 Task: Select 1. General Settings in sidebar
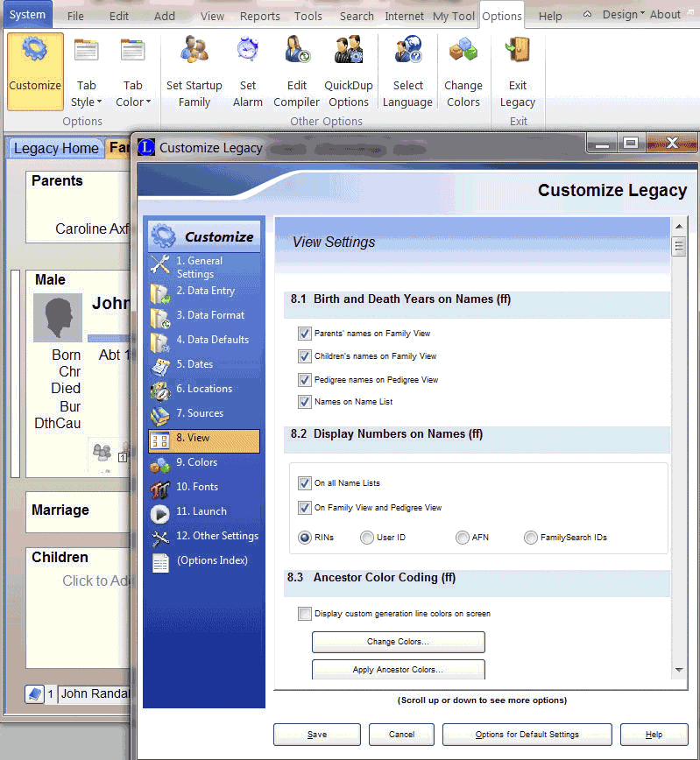(204, 267)
